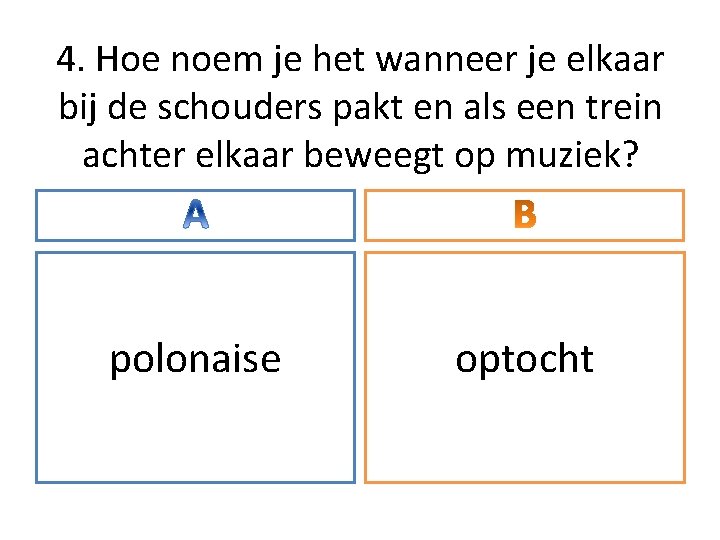The width and height of the screenshot is (720, 540).
Task: Choose the large blue-bordered answer box
Action: [196, 367]
